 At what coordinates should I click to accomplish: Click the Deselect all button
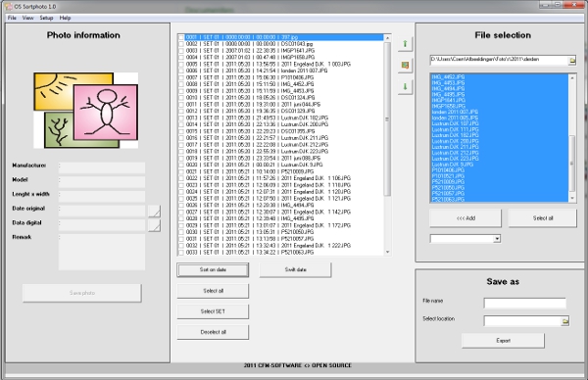click(213, 332)
